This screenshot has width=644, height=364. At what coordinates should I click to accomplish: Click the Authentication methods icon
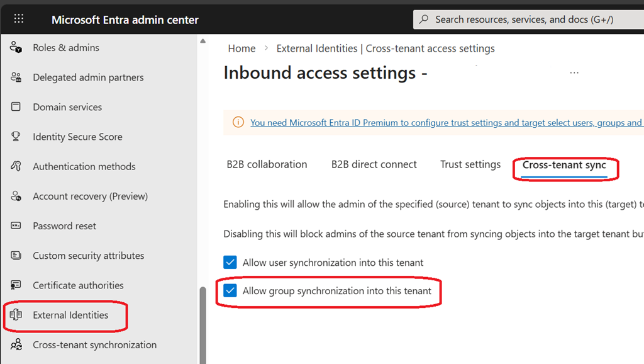[x=16, y=166]
